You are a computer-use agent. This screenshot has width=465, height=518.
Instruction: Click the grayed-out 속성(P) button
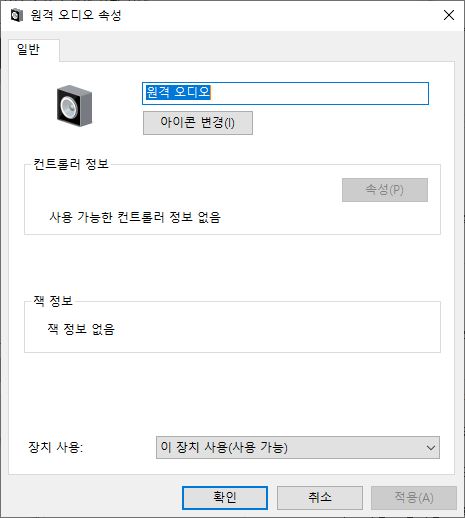[x=385, y=190]
